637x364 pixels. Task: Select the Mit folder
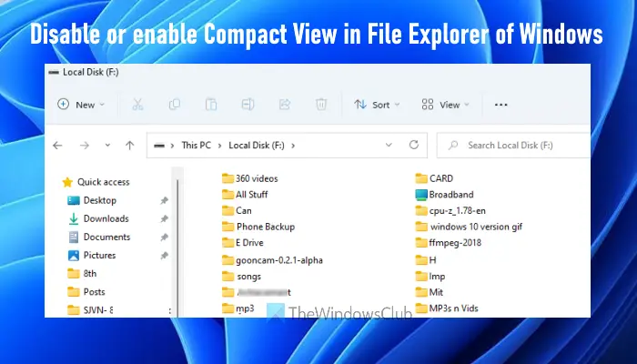coord(430,292)
